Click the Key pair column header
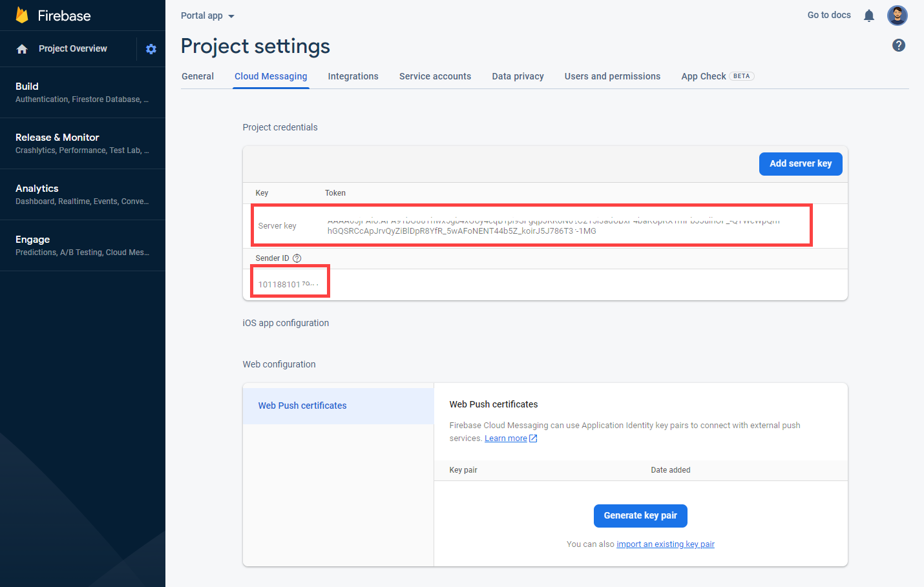924x587 pixels. tap(463, 470)
